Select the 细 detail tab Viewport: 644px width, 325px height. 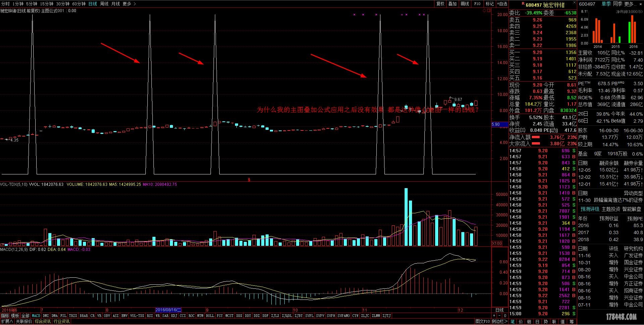pyautogui.click(x=529, y=322)
